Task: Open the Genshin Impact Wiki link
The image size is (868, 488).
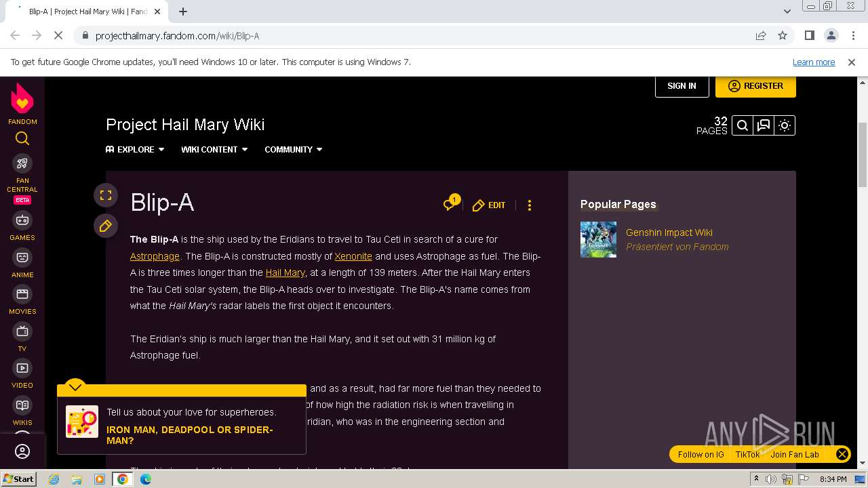Action: tap(669, 232)
